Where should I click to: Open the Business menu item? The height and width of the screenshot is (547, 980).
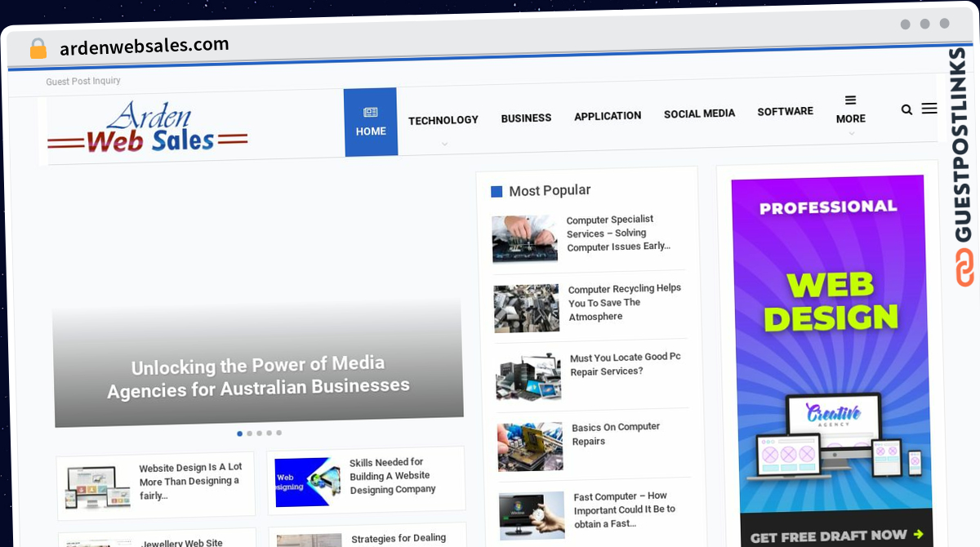pyautogui.click(x=526, y=118)
